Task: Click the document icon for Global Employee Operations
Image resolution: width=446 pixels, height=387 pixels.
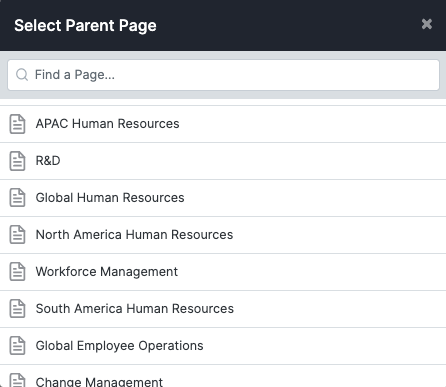Action: coord(17,346)
